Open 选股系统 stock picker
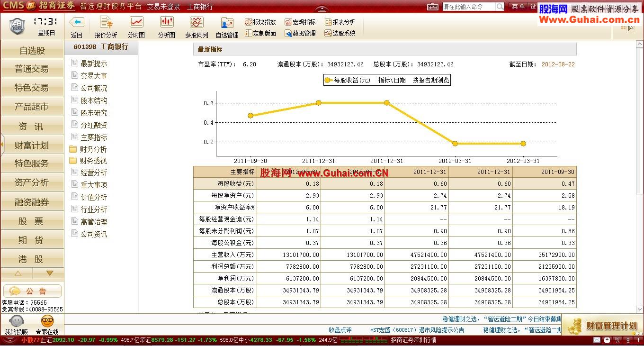Image resolution: width=644 pixels, height=346 pixels. 340,33
